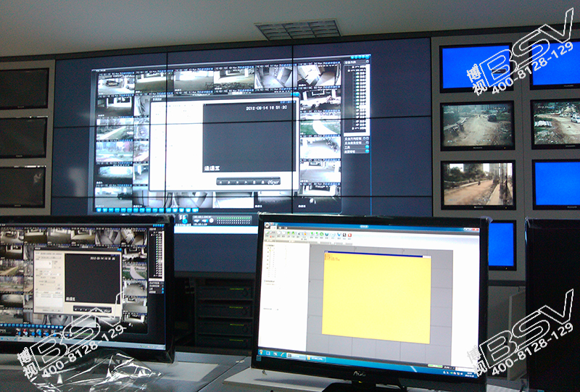
Task: Click the blue title bar of yellow window
Action: point(376,254)
